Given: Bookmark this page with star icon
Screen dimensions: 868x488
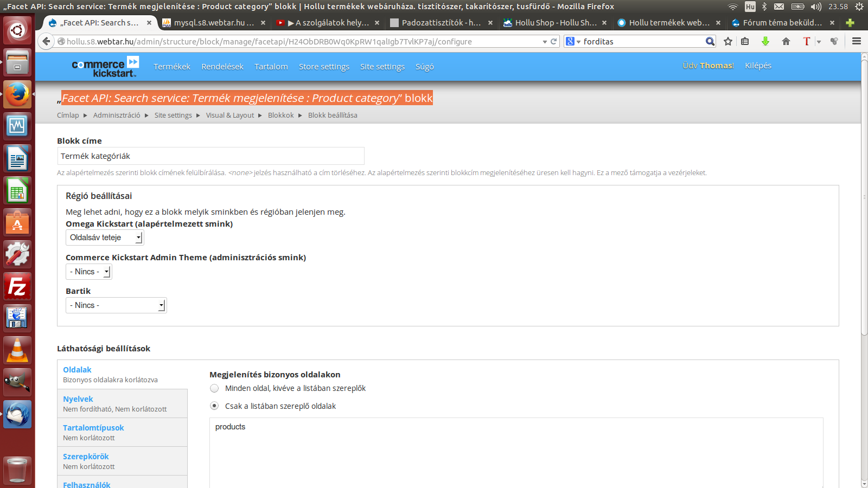Looking at the screenshot, I should click(728, 41).
